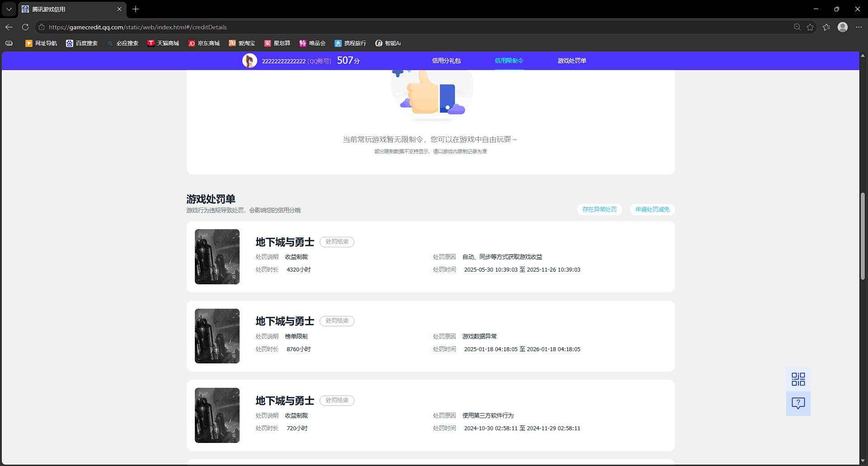Click the leftmost bookmarks bar key icon
The image size is (868, 466).
pos(9,43)
